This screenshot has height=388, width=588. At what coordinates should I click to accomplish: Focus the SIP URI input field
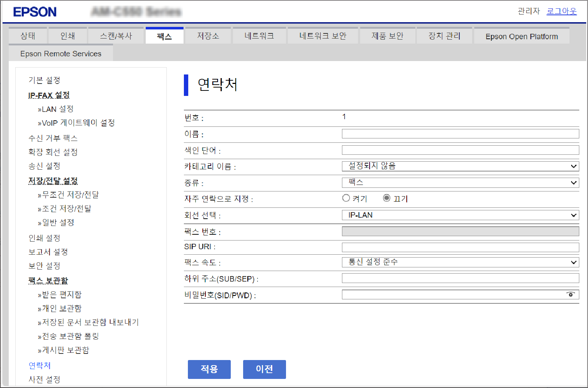pos(460,247)
